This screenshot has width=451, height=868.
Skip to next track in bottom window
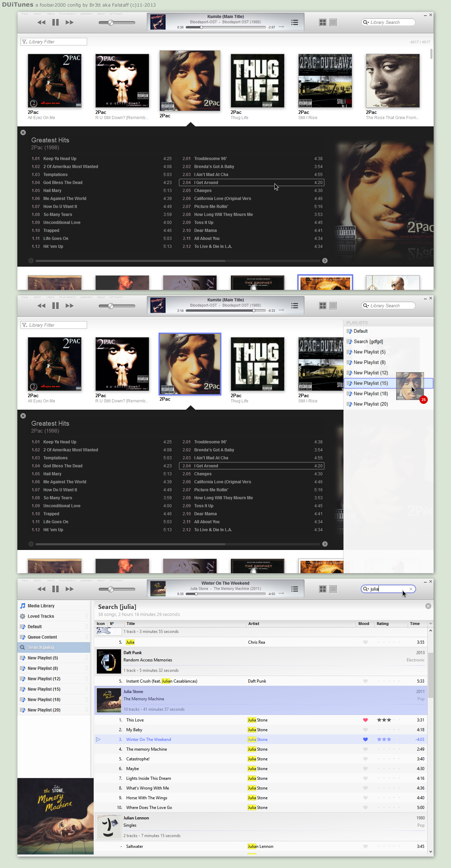coord(69,589)
